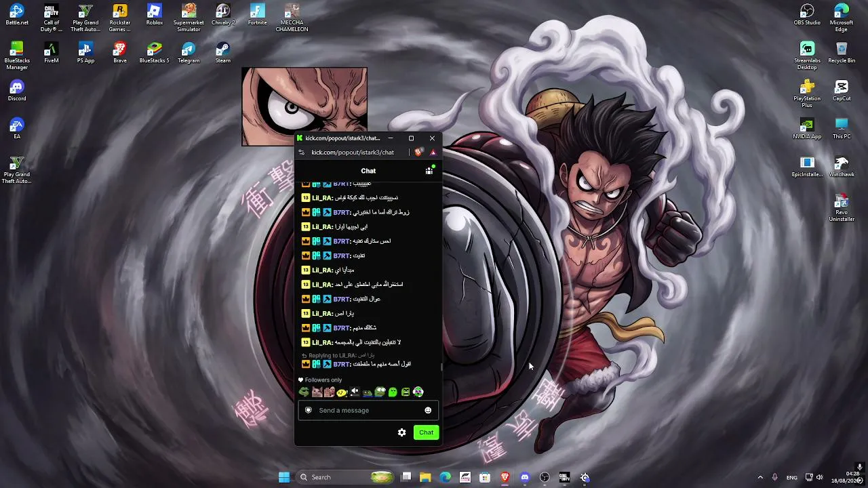
Task: Click the Send a message field
Action: coord(368,410)
